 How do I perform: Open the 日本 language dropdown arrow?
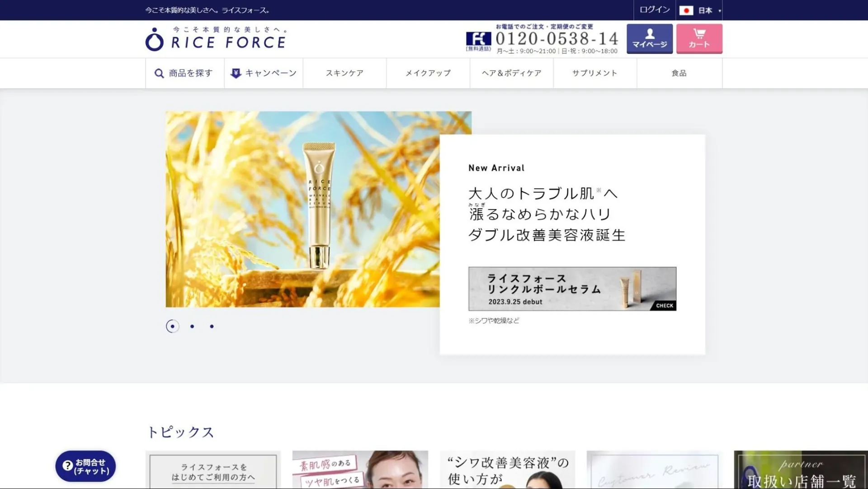click(x=719, y=11)
